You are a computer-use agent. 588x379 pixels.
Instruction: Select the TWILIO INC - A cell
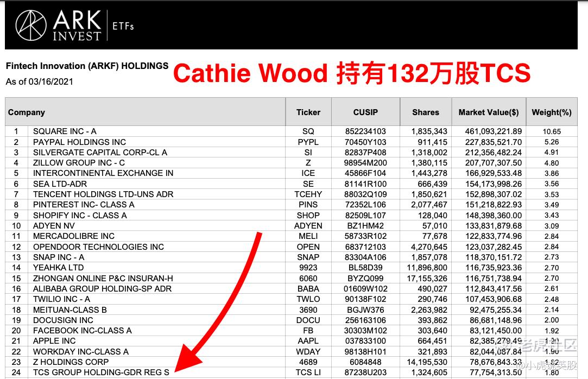156,299
